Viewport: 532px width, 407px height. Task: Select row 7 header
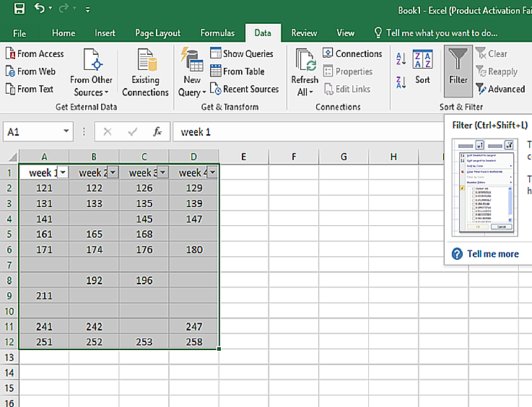click(x=9, y=266)
